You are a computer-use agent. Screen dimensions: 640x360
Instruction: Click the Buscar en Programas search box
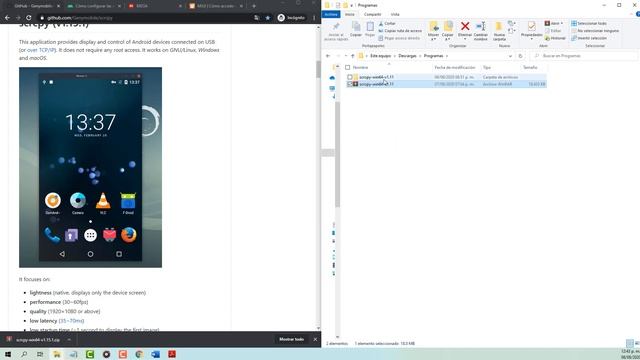point(584,56)
